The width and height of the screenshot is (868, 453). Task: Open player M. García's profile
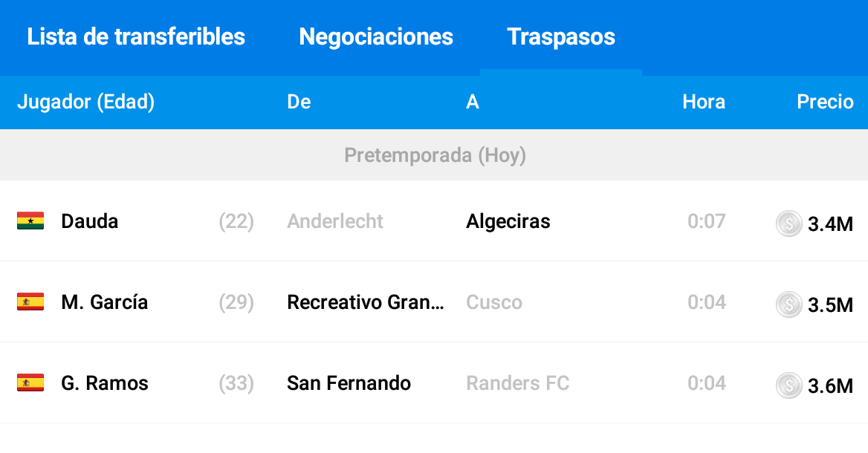(105, 302)
